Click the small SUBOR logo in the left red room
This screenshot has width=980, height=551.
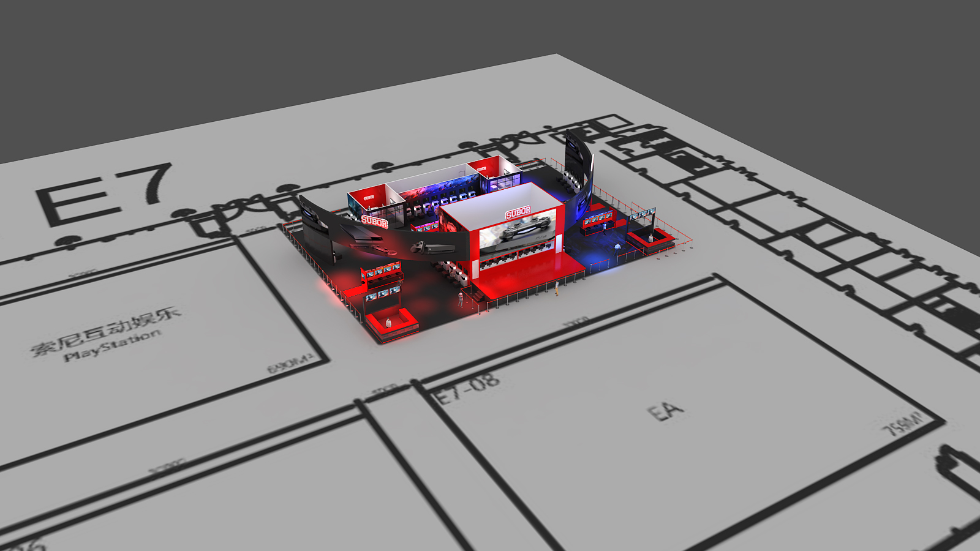click(x=369, y=198)
